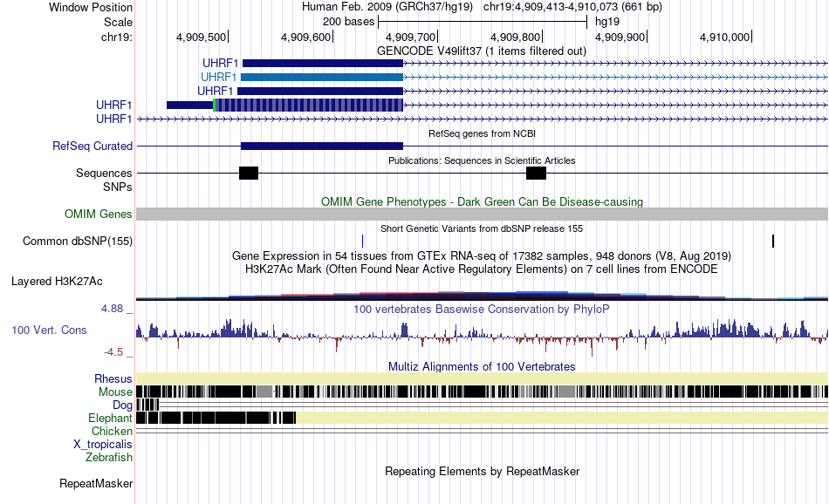This screenshot has height=504, width=829.
Task: Click the -4.5 PhyloP lower scale value
Action: [x=113, y=352]
